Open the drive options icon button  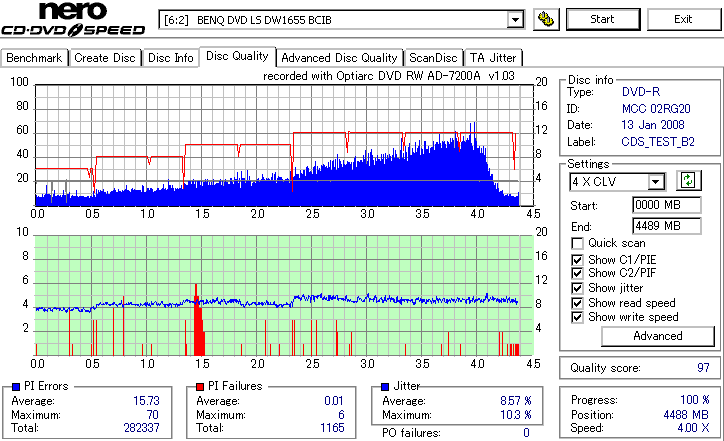coord(546,19)
